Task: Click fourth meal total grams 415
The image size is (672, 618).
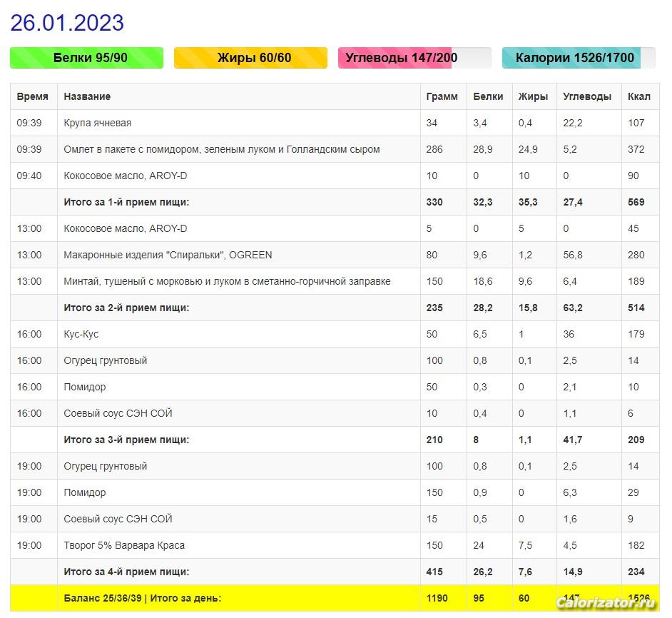Action: pyautogui.click(x=434, y=572)
